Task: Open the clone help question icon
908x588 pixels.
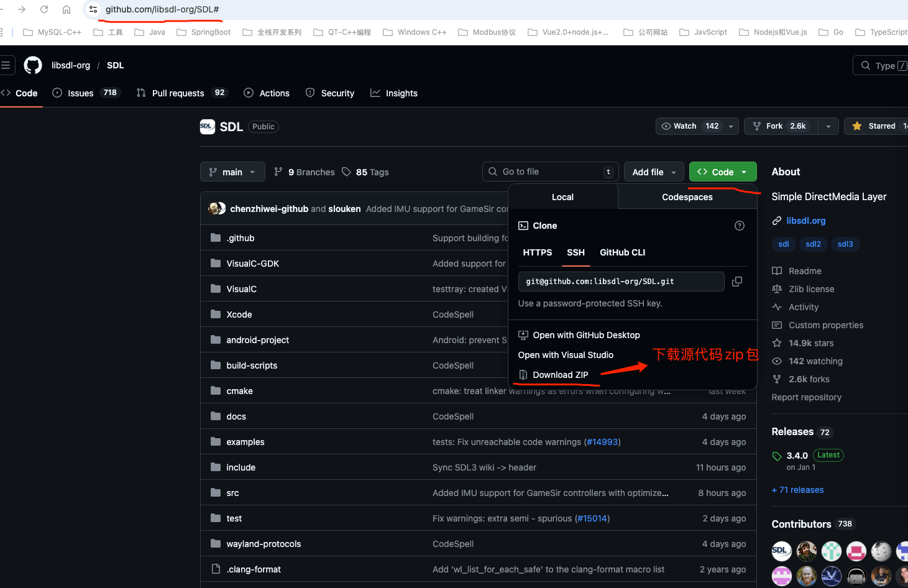Action: (x=740, y=226)
